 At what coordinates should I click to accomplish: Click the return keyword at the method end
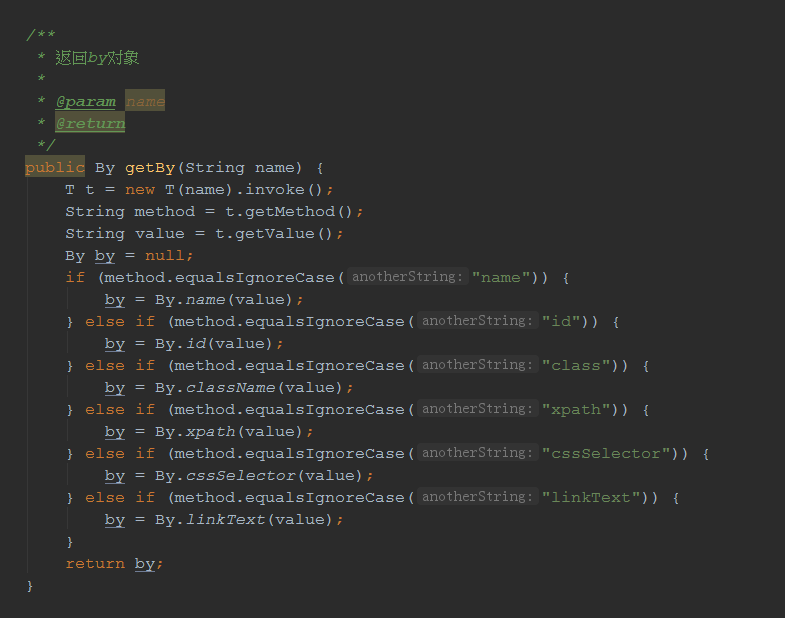(x=95, y=564)
